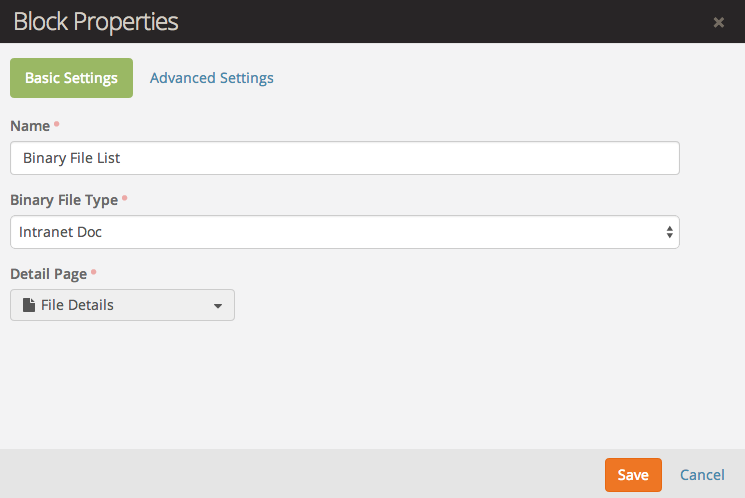This screenshot has height=498, width=745.
Task: Click the document icon beside File Details
Action: point(29,305)
